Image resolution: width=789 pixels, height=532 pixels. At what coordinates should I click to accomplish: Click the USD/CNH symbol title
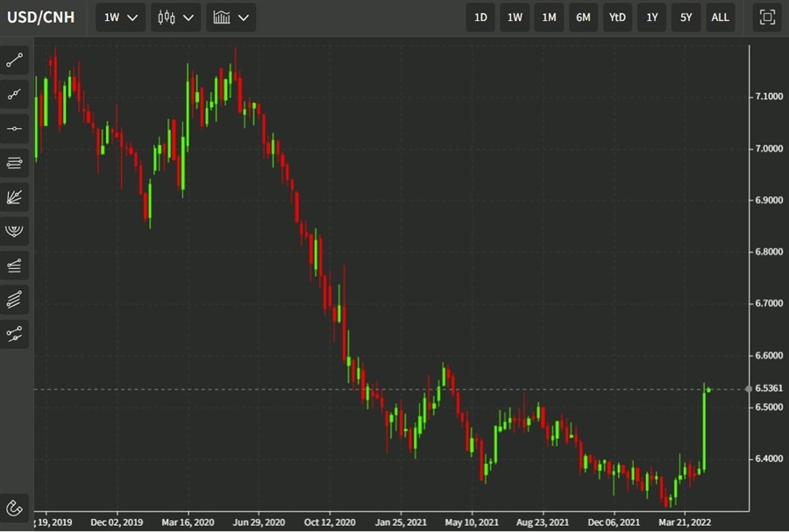coord(39,17)
